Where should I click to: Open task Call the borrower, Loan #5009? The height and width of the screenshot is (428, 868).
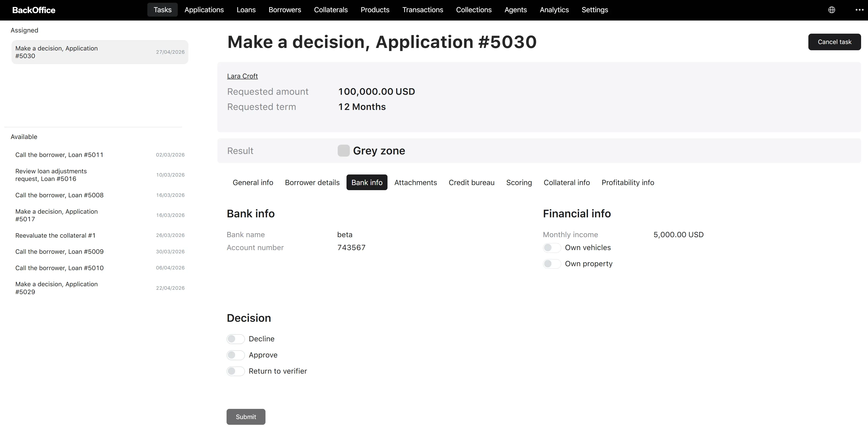(x=100, y=252)
